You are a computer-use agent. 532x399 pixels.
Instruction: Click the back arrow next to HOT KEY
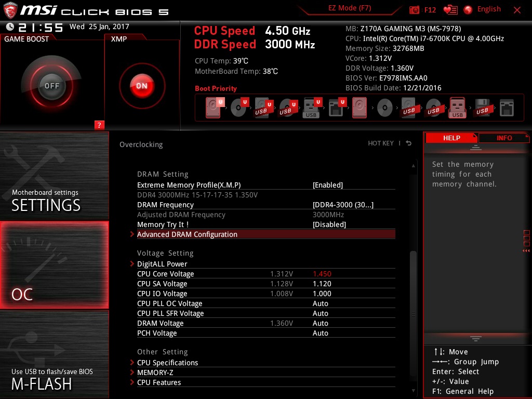coord(408,143)
